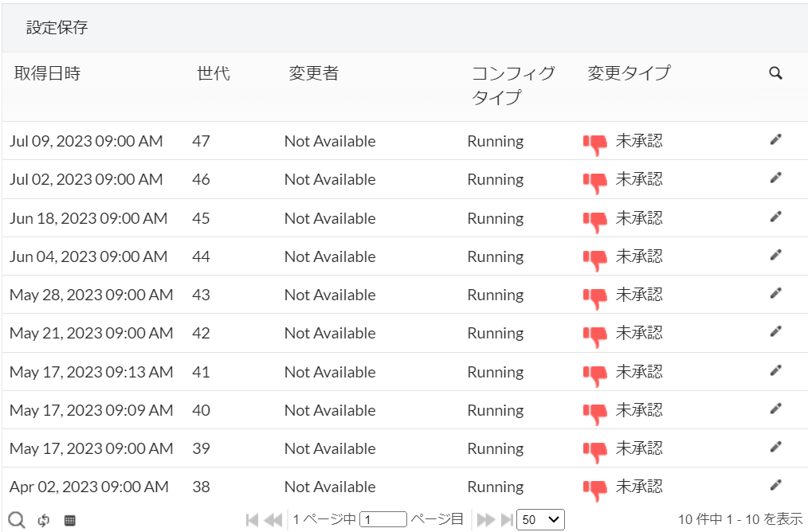The image size is (808, 532).
Task: Go to last page arrow
Action: 507,520
